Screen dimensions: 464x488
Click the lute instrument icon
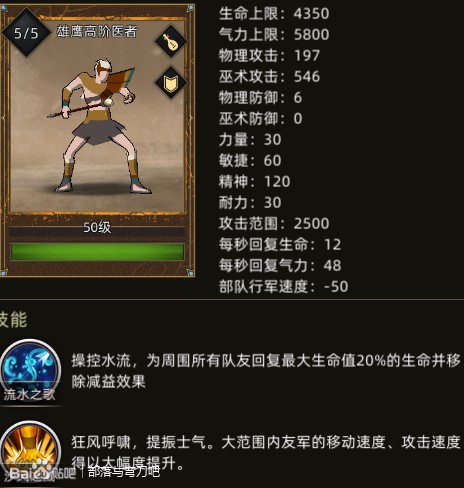tap(171, 41)
